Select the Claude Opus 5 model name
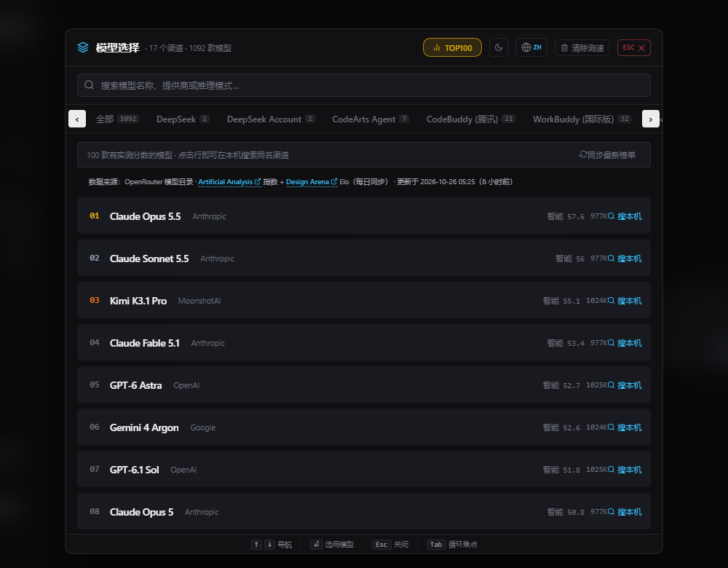Image resolution: width=728 pixels, height=568 pixels. (142, 512)
